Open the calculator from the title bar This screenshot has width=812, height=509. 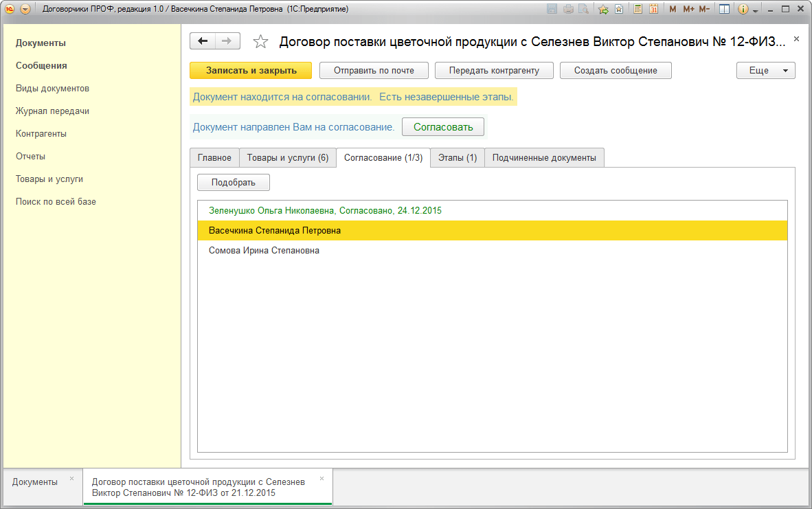(x=638, y=9)
